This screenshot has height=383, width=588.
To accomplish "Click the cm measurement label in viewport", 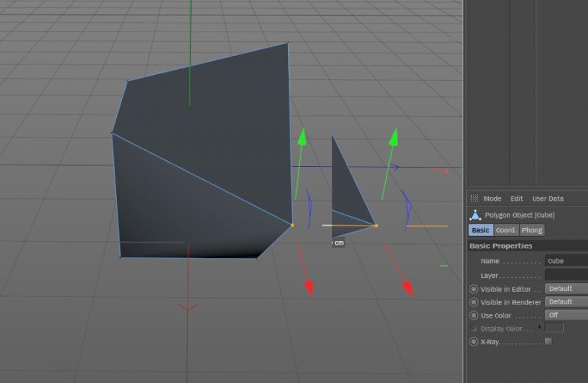I will click(338, 243).
